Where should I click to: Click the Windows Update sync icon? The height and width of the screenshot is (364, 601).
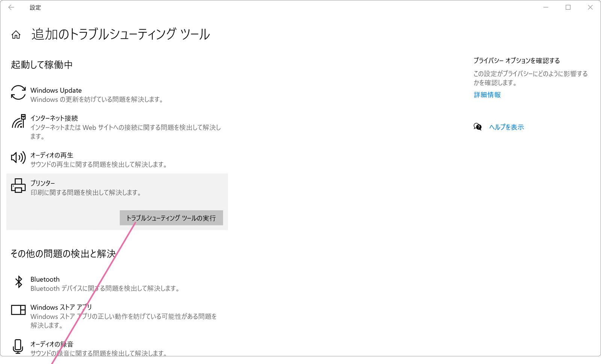click(x=18, y=92)
